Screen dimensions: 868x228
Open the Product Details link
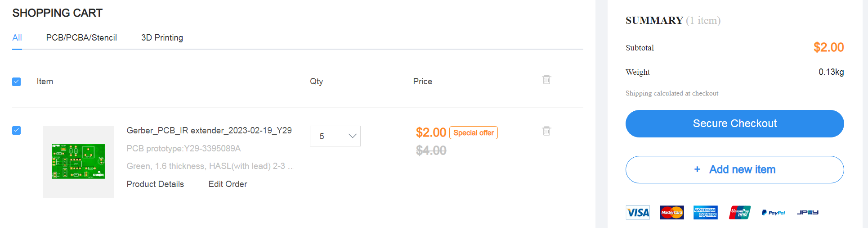[x=155, y=184]
